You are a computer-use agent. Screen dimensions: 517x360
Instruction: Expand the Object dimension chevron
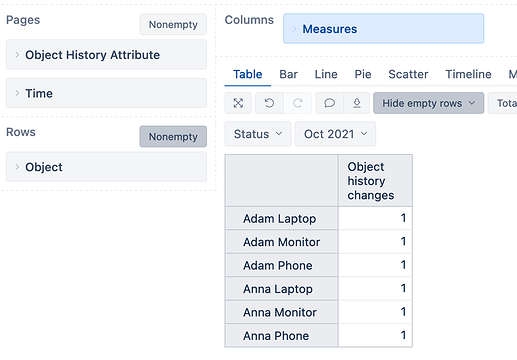click(17, 167)
